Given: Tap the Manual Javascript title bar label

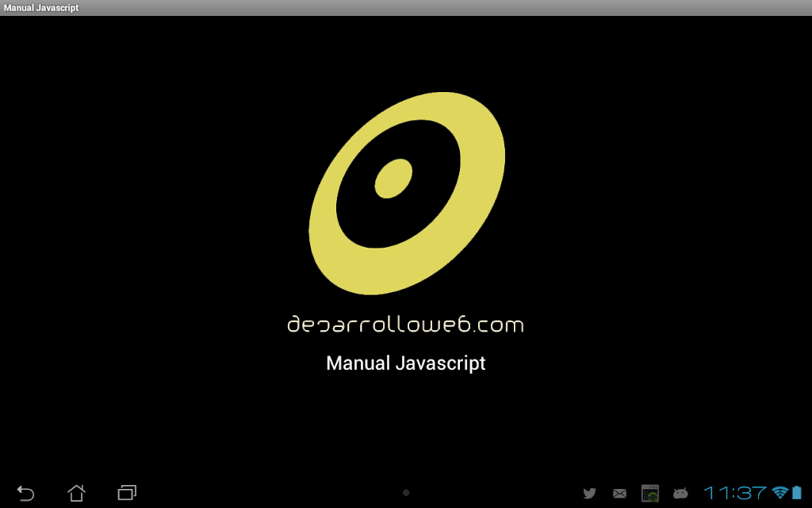Looking at the screenshot, I should coord(41,8).
